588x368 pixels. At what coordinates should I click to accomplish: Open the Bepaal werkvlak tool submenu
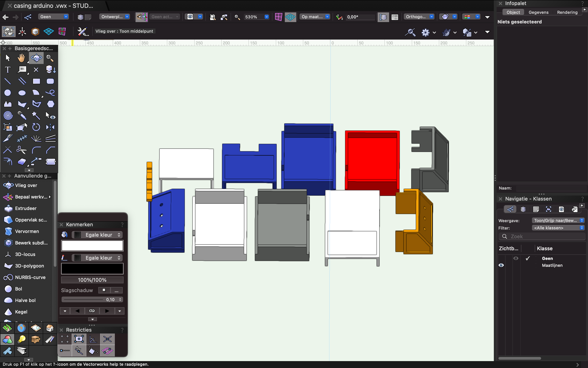50,197
